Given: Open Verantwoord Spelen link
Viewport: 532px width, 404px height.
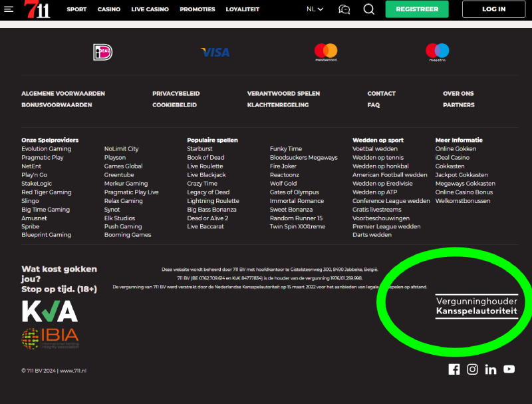Looking at the screenshot, I should [284, 93].
